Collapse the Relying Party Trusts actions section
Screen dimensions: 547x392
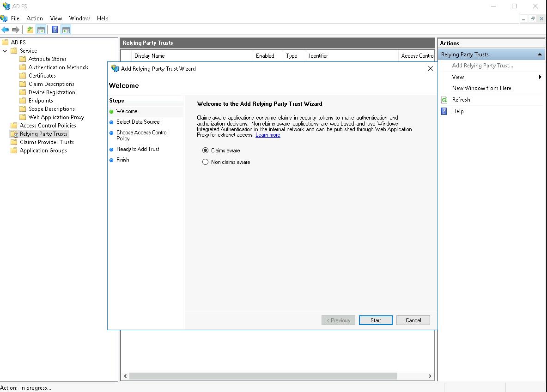(539, 54)
